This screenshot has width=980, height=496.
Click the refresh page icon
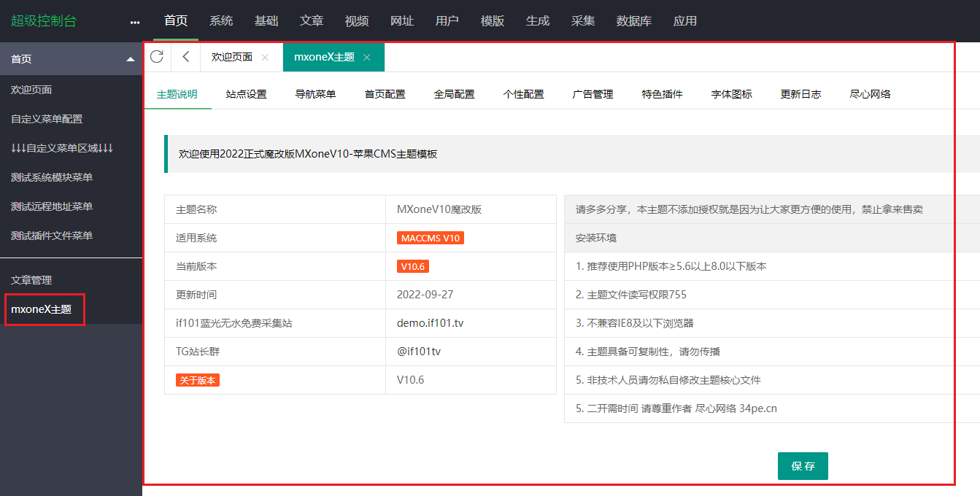click(156, 57)
